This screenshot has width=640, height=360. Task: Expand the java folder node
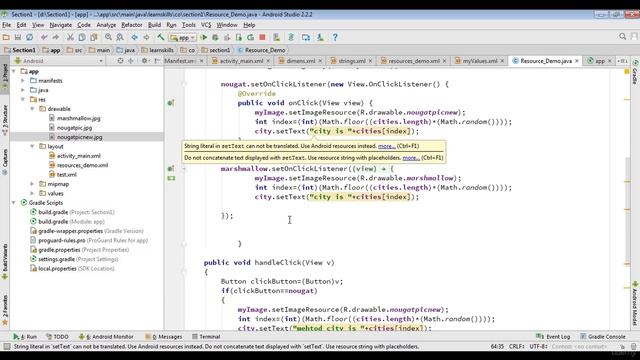(23, 90)
